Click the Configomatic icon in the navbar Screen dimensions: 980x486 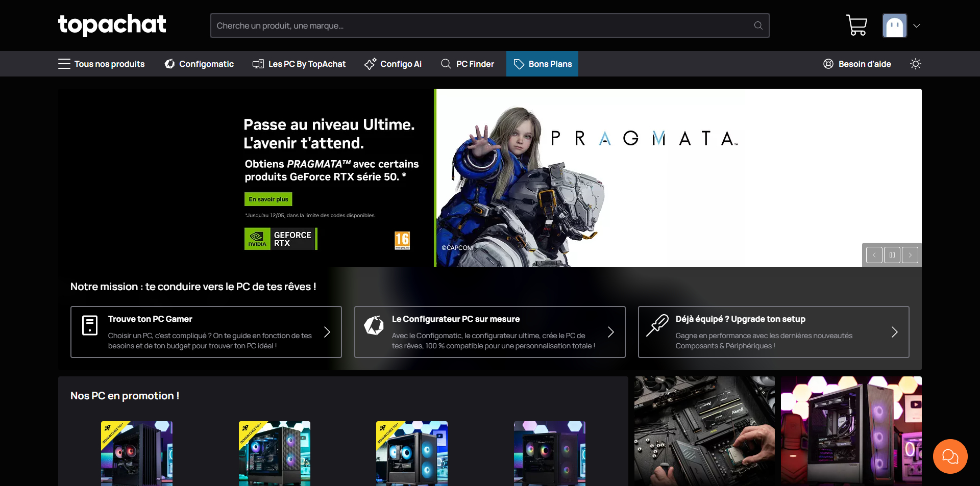pos(169,64)
